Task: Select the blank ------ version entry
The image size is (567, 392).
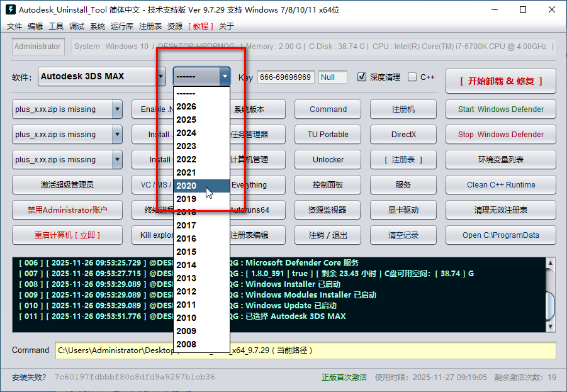Action: tap(201, 93)
